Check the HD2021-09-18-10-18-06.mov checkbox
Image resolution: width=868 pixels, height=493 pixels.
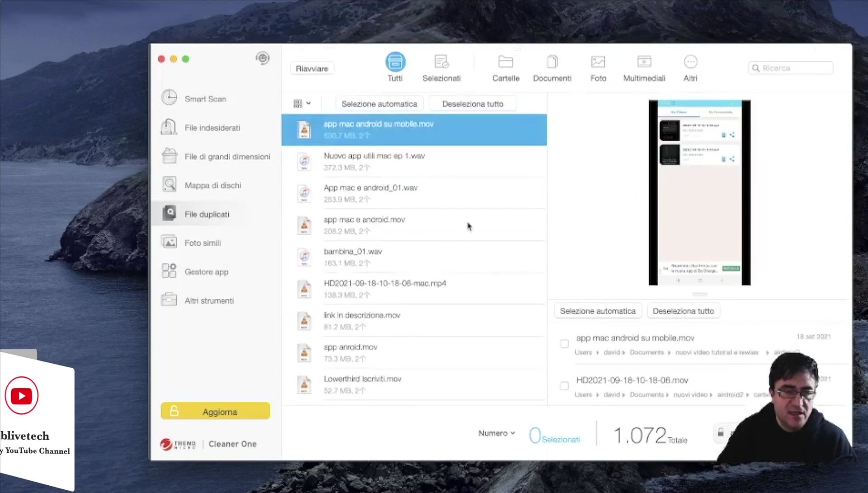click(564, 386)
